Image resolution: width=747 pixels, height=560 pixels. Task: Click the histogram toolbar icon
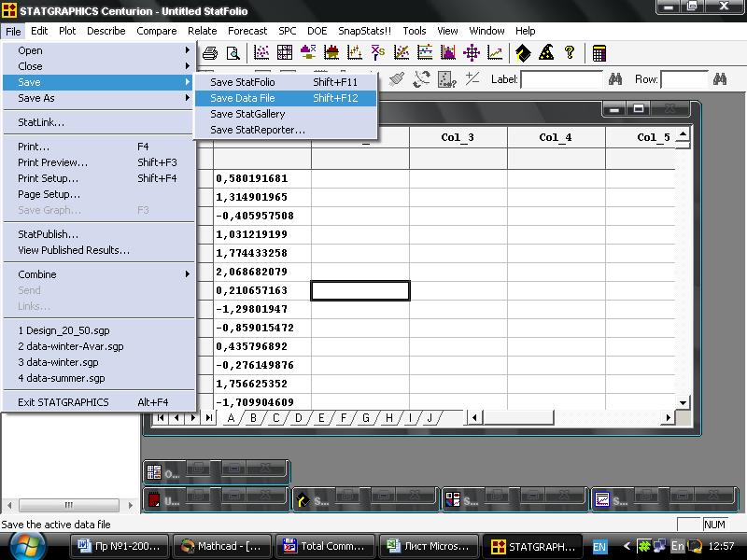pos(331,53)
